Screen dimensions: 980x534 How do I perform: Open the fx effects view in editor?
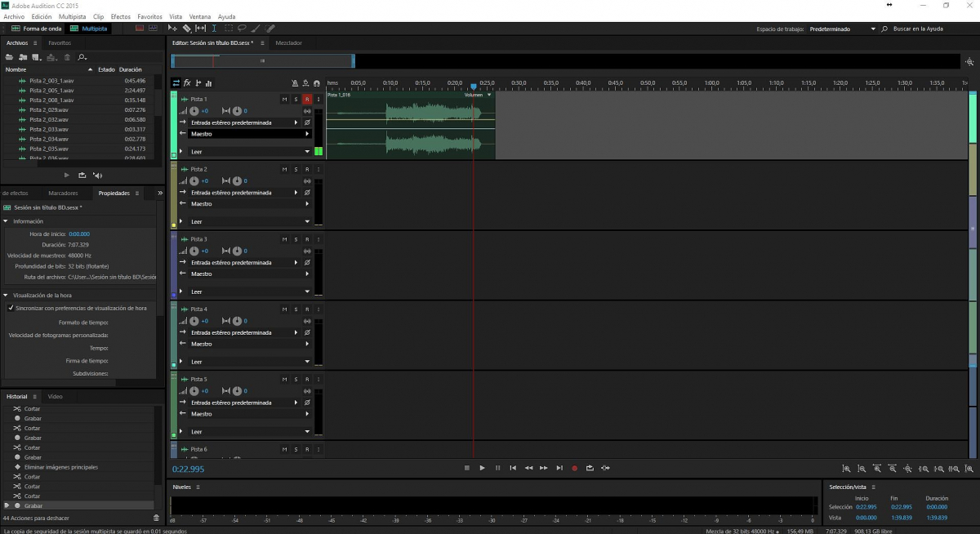187,83
